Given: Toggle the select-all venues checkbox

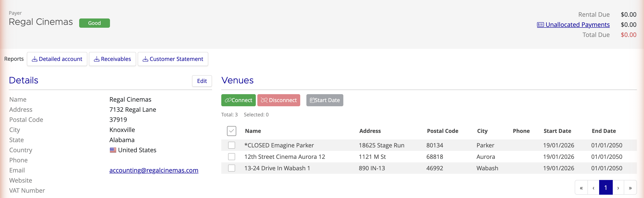Looking at the screenshot, I should [232, 131].
